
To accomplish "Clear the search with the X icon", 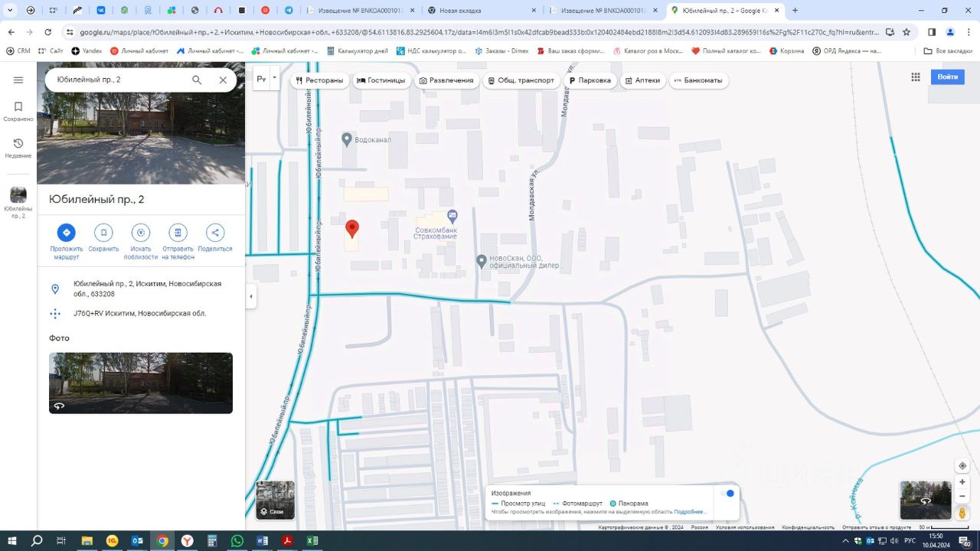I will pos(223,80).
